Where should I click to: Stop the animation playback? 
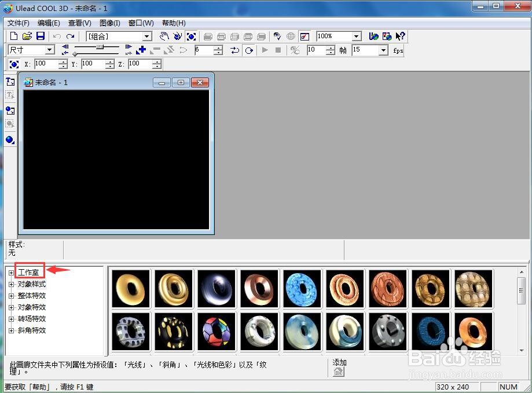pos(278,50)
